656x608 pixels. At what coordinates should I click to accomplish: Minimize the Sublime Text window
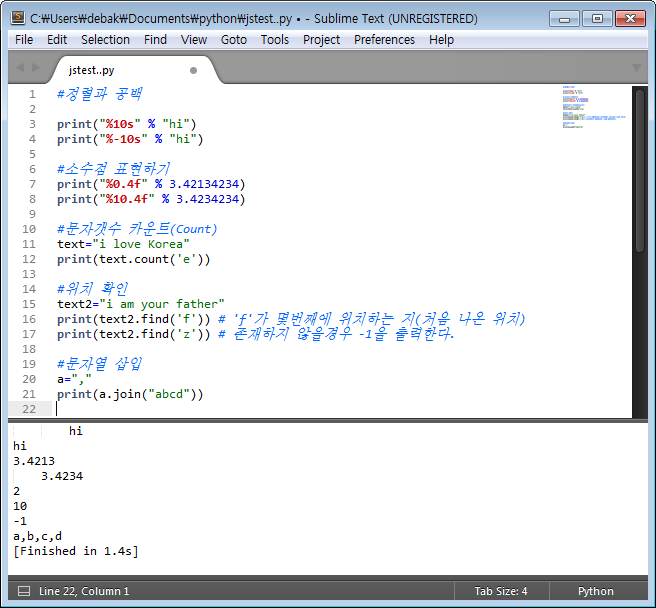pyautogui.click(x=564, y=19)
